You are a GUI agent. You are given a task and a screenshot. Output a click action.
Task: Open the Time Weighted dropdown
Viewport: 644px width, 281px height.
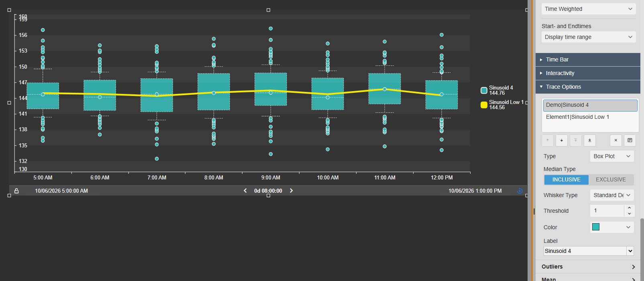coord(589,9)
